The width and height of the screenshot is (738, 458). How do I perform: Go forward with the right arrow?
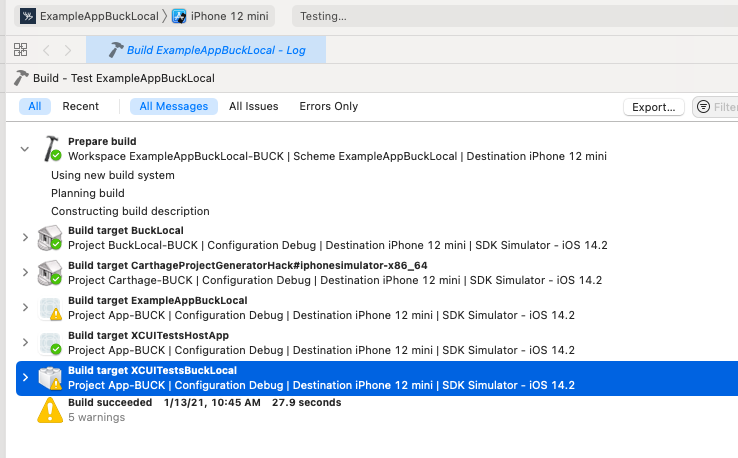pyautogui.click(x=68, y=50)
